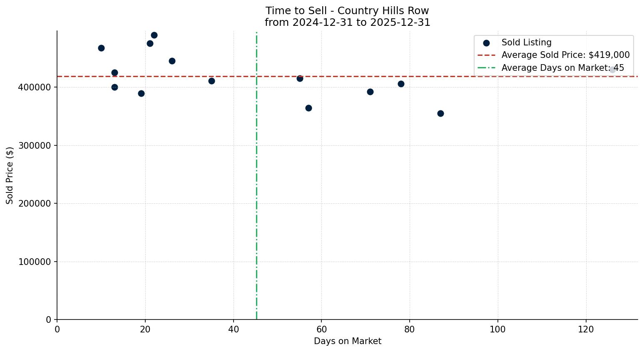Click the 'Average Days on Market: 45' legend label
This screenshot has width=644, height=352.
pyautogui.click(x=562, y=68)
